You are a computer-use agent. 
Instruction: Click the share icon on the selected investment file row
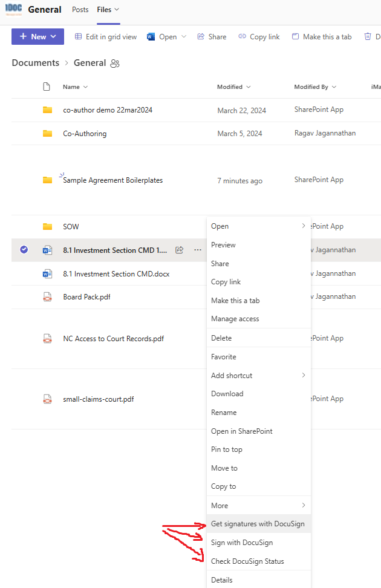pos(179,249)
